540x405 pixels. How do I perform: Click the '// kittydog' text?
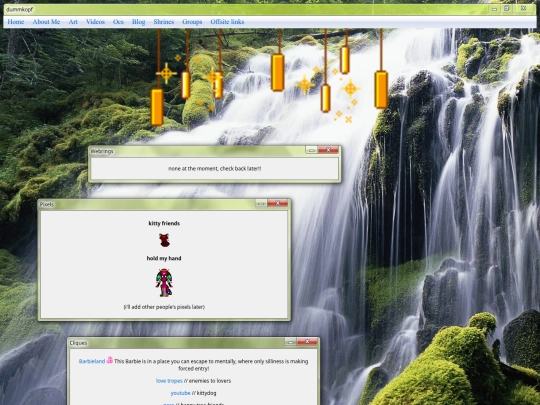(x=204, y=393)
